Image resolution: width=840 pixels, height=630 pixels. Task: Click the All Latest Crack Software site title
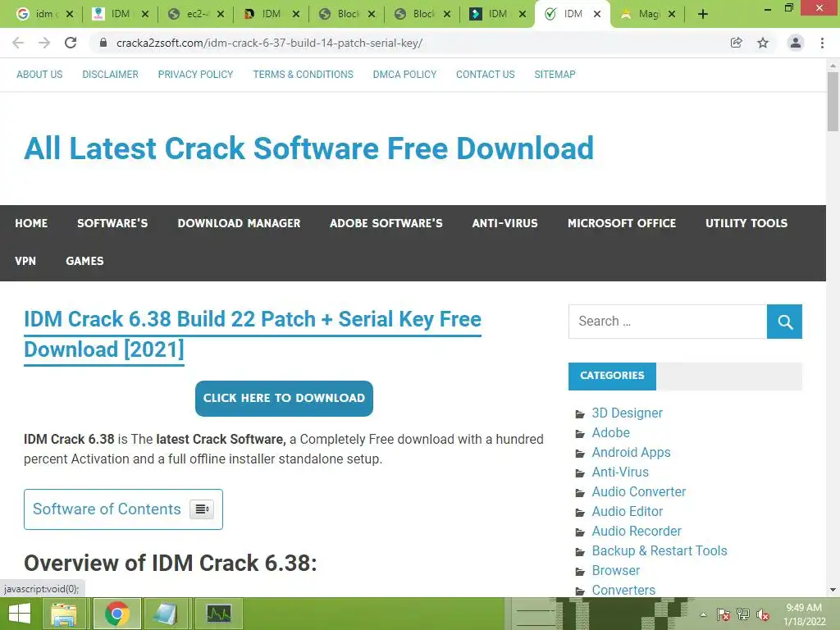(309, 148)
